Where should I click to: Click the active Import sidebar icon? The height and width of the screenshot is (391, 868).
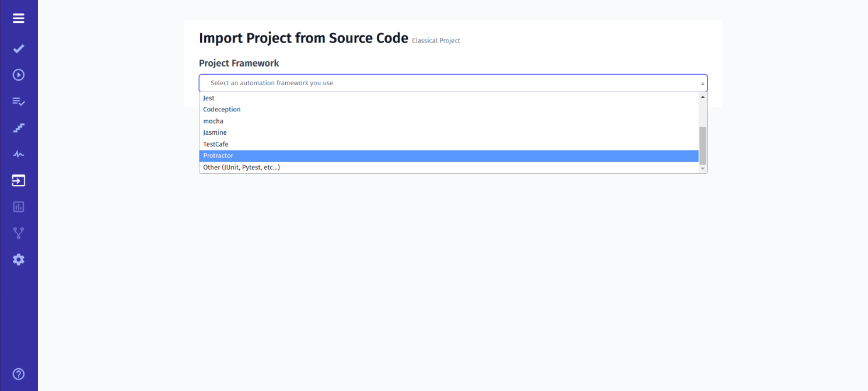point(18,180)
